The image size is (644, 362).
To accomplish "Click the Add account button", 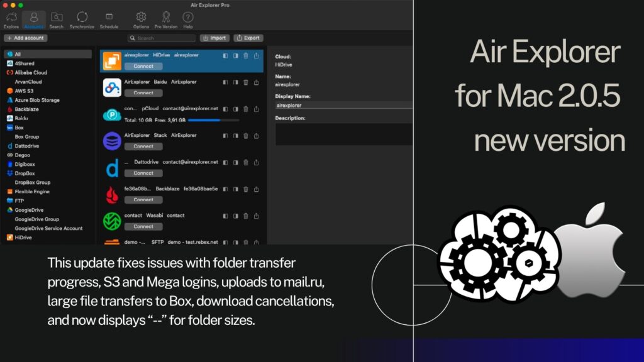I will 26,38.
